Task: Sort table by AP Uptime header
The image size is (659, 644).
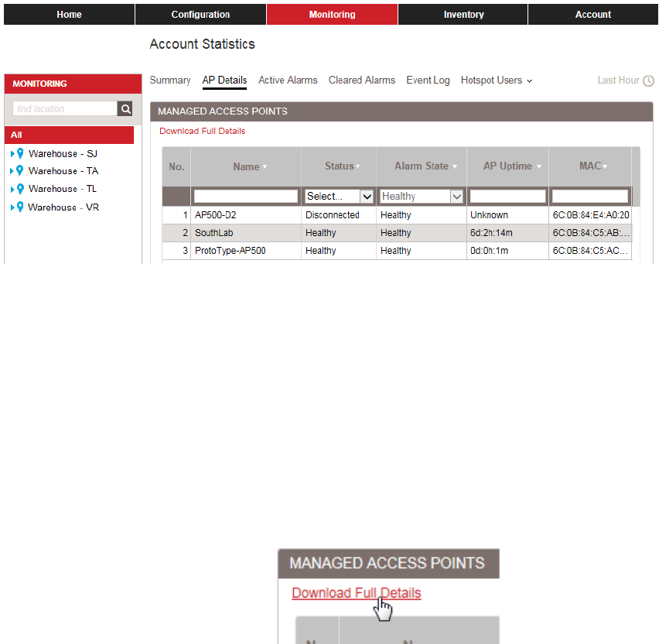Action: (512, 166)
